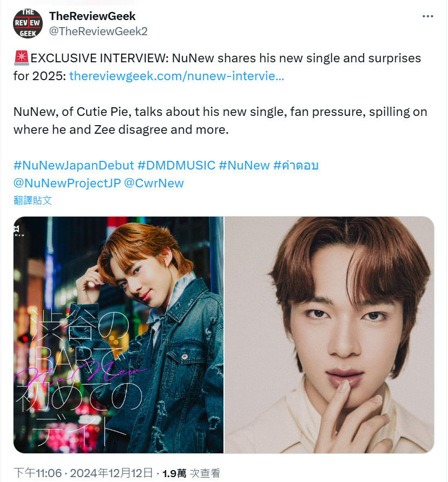Open the right portrait photo
Screen dimensions: 448x482
[x=330, y=335]
